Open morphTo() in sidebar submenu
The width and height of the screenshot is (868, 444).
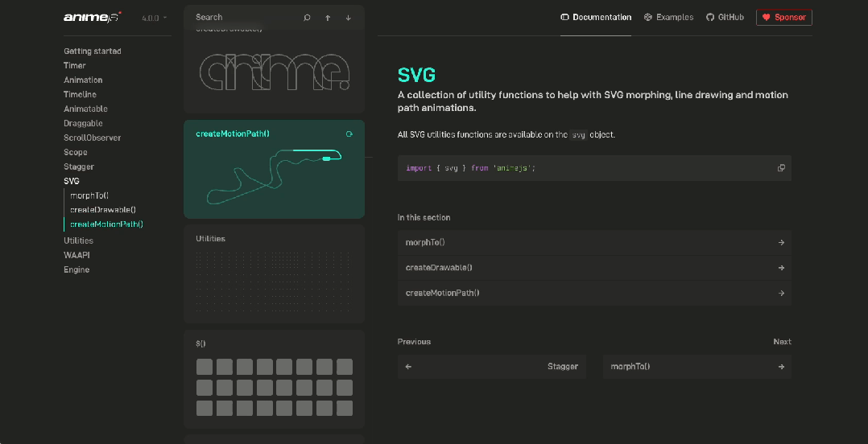[x=89, y=195]
